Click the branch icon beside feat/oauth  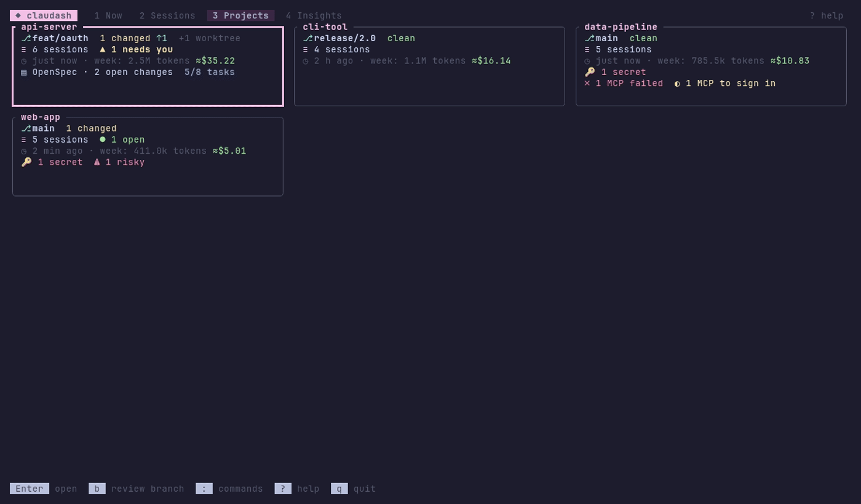tap(26, 39)
